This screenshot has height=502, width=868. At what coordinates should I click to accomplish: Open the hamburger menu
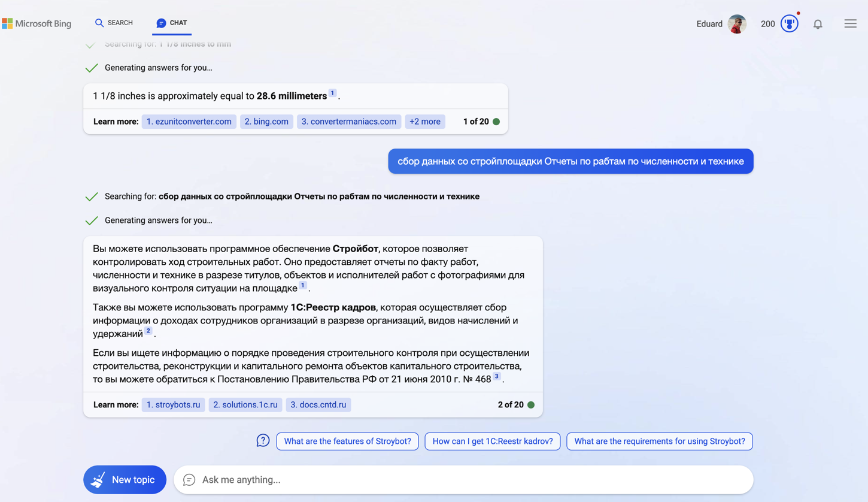pos(850,24)
